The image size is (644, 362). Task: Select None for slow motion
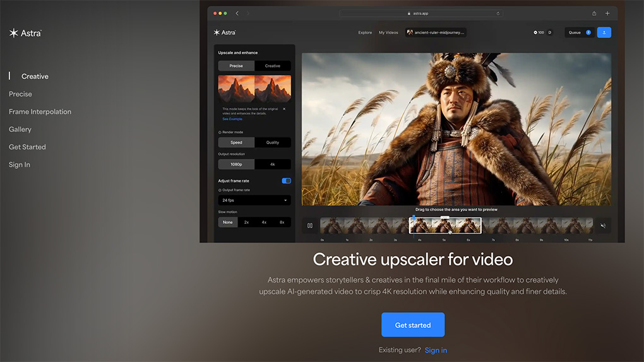point(227,222)
